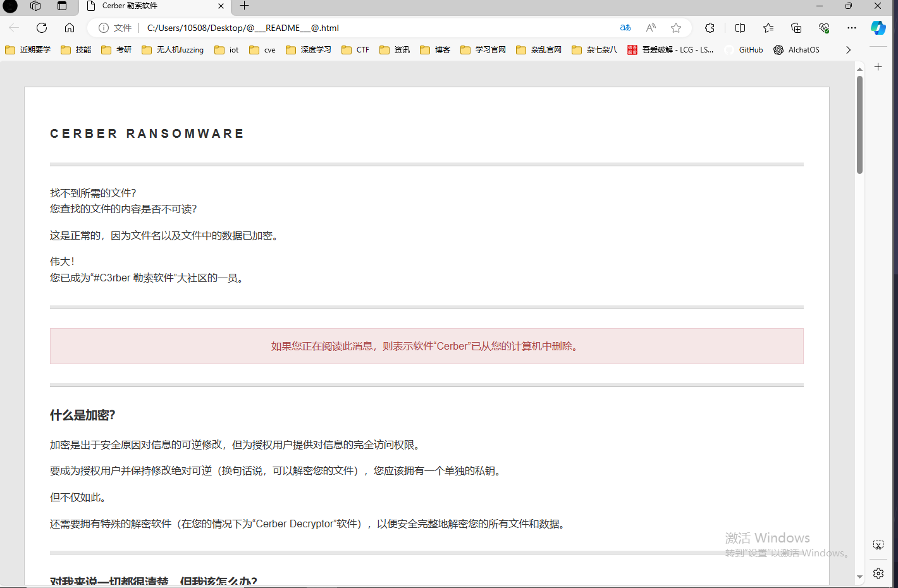Click the page vertical scrollbar thumb
898x588 pixels.
pos(859,125)
